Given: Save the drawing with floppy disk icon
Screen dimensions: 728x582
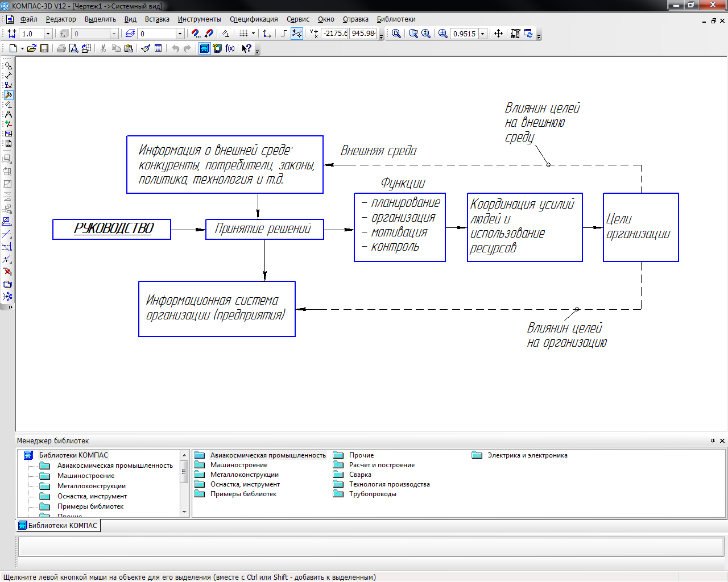Looking at the screenshot, I should click(x=44, y=48).
